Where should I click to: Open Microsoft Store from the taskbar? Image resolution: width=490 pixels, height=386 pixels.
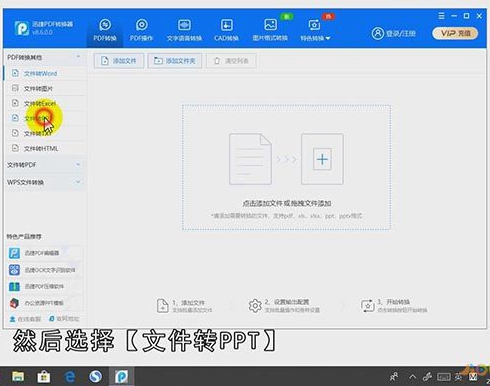coord(44,377)
